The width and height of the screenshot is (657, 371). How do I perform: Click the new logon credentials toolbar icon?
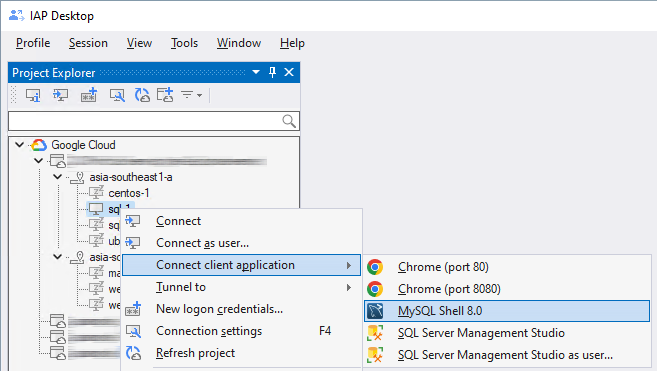pos(89,95)
